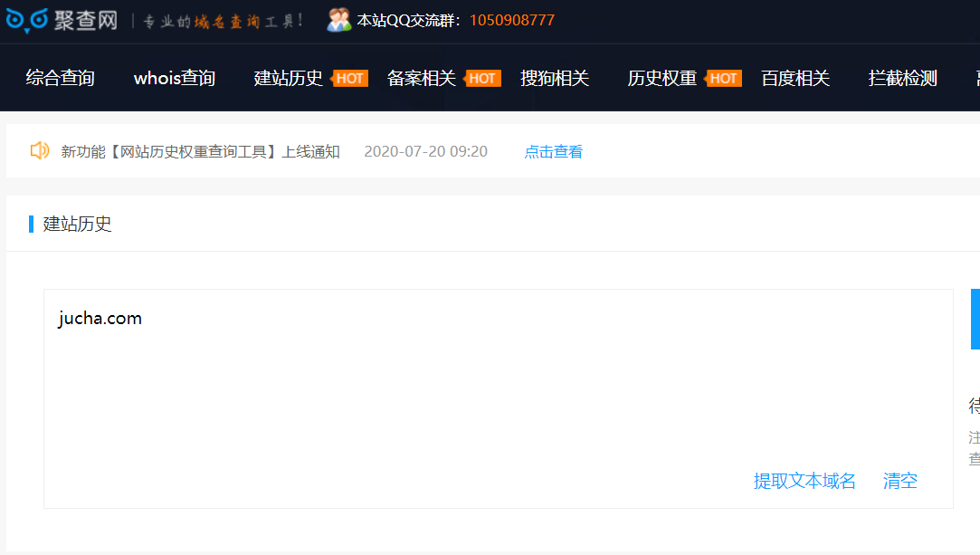Select the 搜狗相关 navigation item
Viewport: 980px width, 555px height.
[x=554, y=79]
